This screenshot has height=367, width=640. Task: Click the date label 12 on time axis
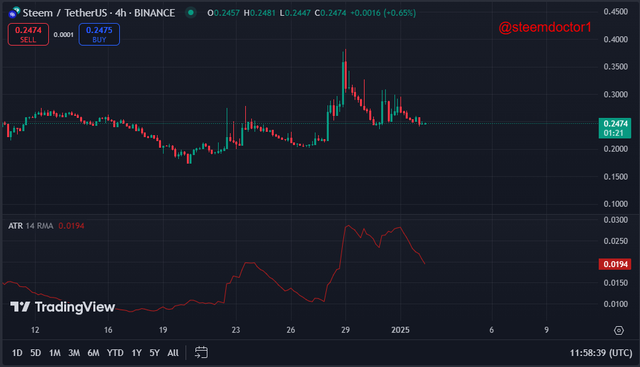coord(35,330)
